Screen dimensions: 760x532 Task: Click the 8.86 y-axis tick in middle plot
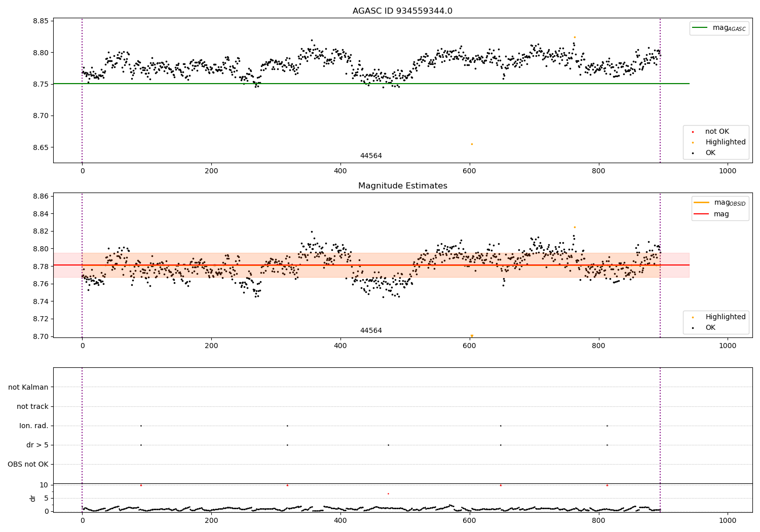41,196
